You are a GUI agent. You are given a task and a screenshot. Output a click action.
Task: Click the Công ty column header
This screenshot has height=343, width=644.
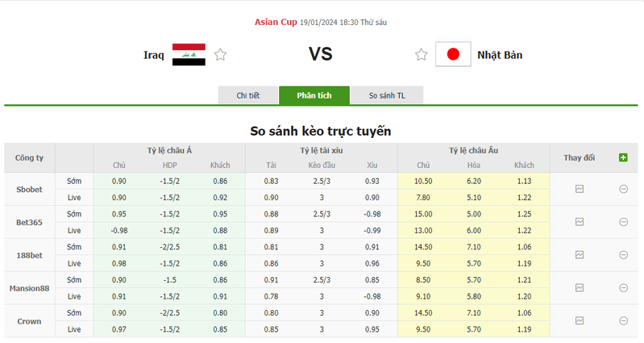[x=29, y=157]
